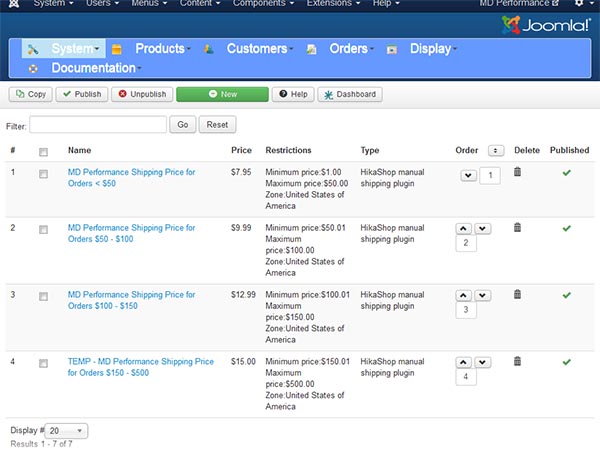Select checkbox for Orders < $50 row
The height and width of the screenshot is (450, 600).
(x=44, y=174)
